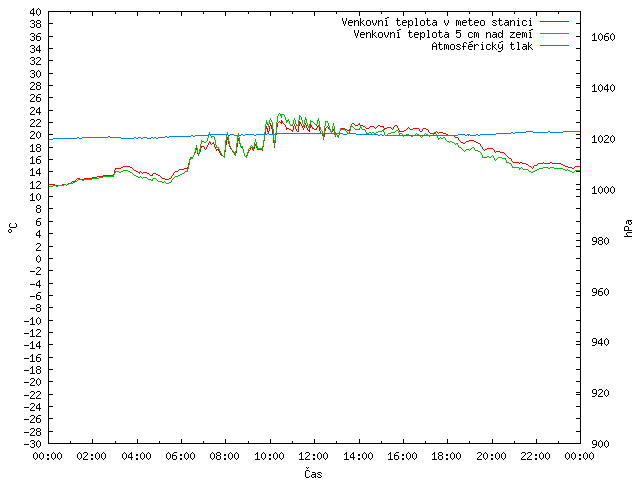640x480 pixels.
Task: Click the left axis value '-20'
Action: point(33,382)
